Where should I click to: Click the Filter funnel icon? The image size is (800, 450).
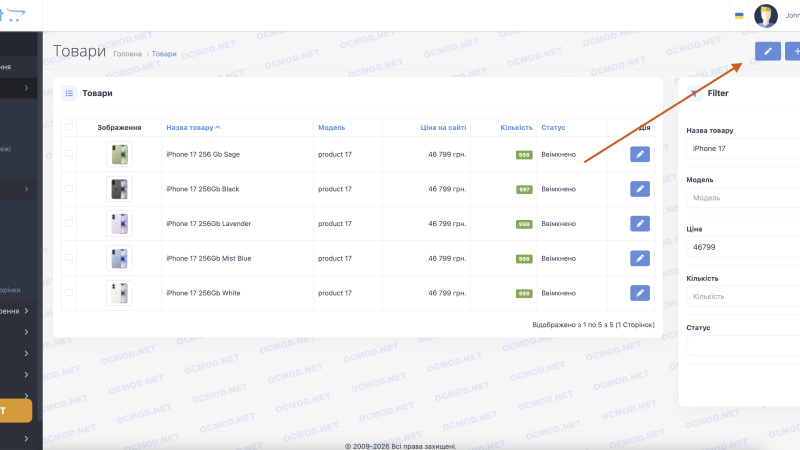pos(694,93)
